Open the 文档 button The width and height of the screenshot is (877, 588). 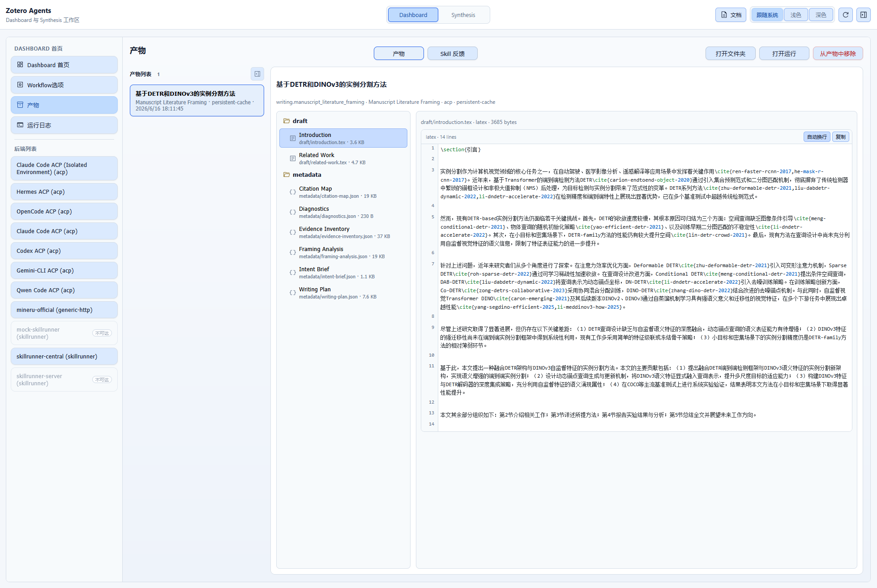(731, 15)
